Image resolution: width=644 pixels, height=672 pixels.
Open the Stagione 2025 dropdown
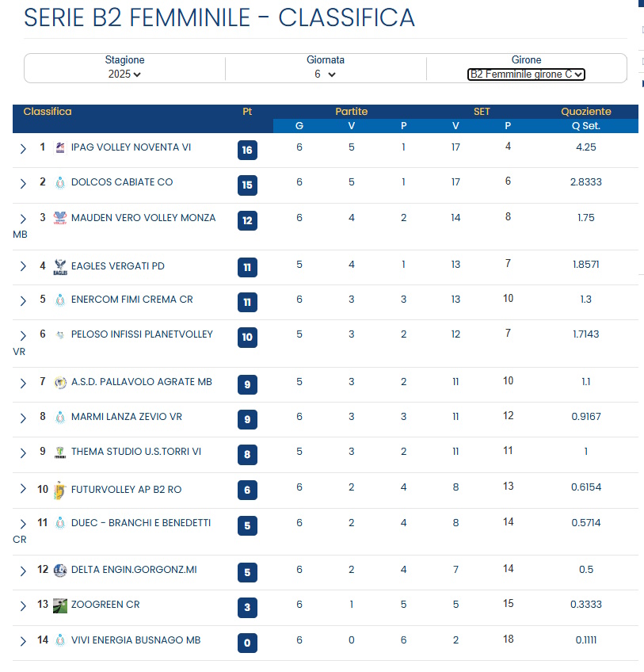click(125, 74)
